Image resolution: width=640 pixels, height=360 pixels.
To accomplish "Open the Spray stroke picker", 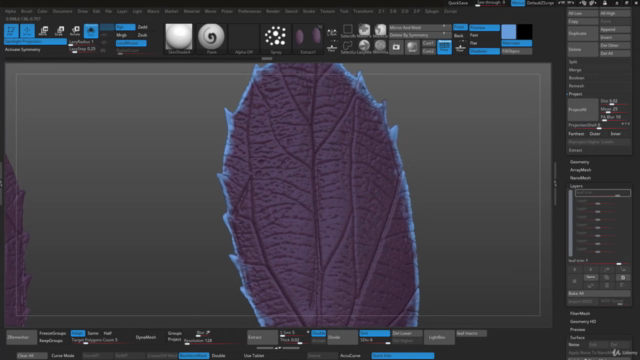I will click(x=276, y=39).
